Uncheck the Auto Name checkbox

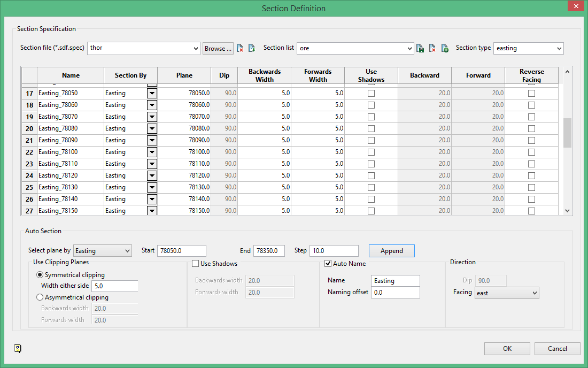[x=328, y=264]
